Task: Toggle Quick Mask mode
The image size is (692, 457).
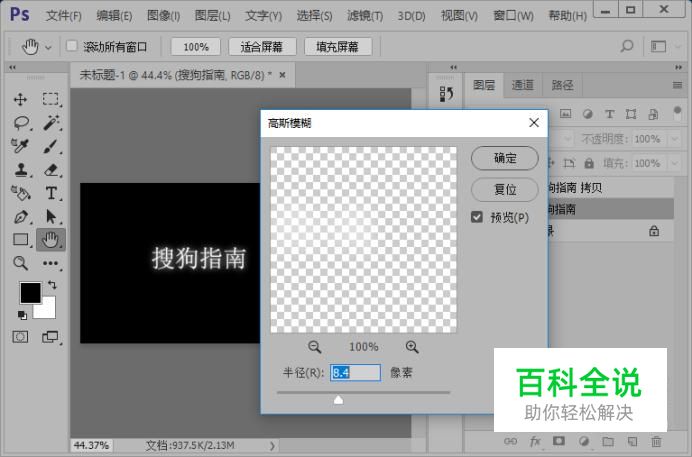Action: pos(20,337)
